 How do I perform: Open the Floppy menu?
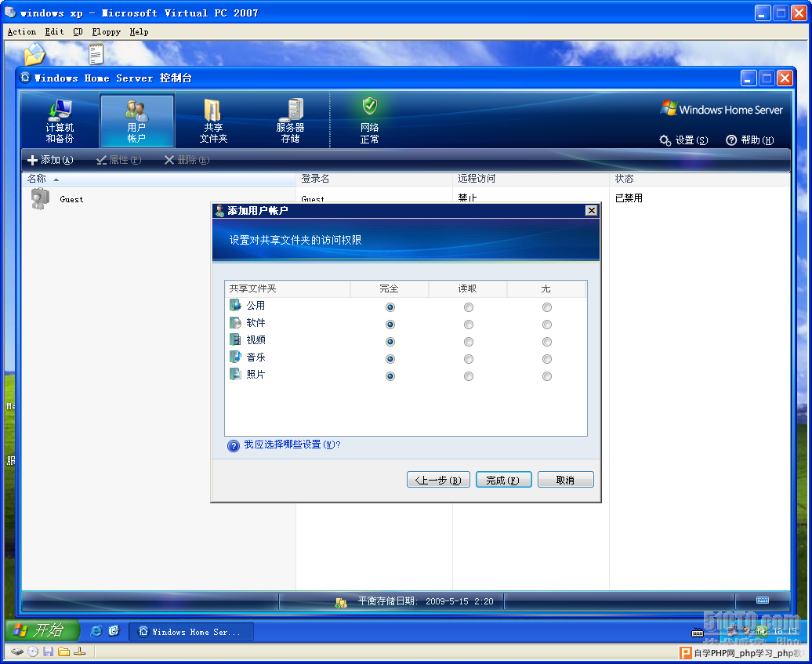(x=106, y=31)
